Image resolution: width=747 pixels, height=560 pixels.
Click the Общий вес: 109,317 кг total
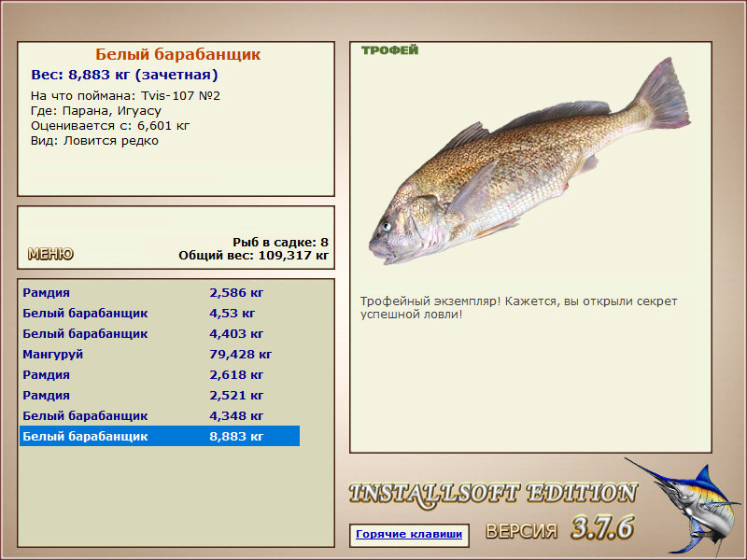[x=253, y=255]
